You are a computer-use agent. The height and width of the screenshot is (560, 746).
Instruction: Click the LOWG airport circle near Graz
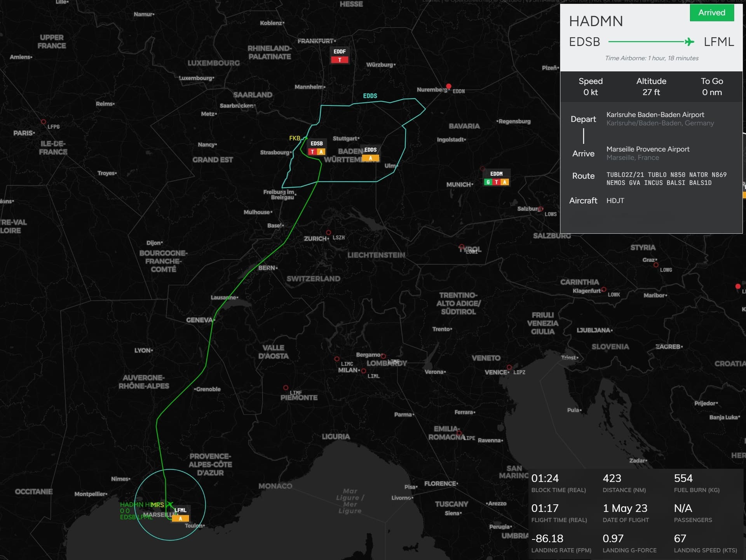tap(656, 265)
